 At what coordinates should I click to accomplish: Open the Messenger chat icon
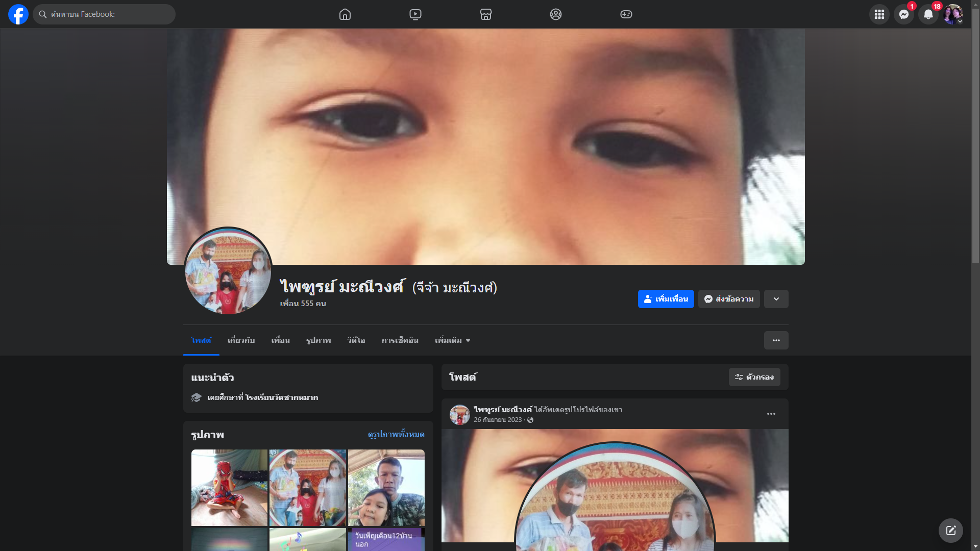tap(904, 14)
